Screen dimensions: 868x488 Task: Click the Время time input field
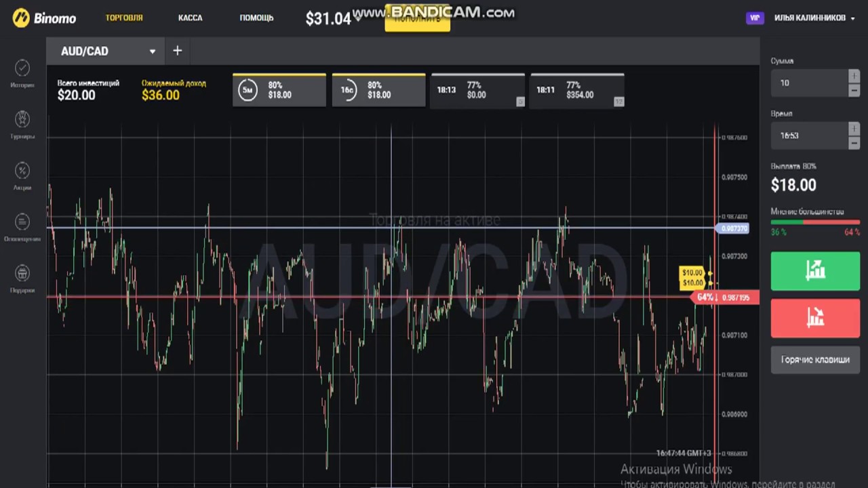(x=810, y=136)
